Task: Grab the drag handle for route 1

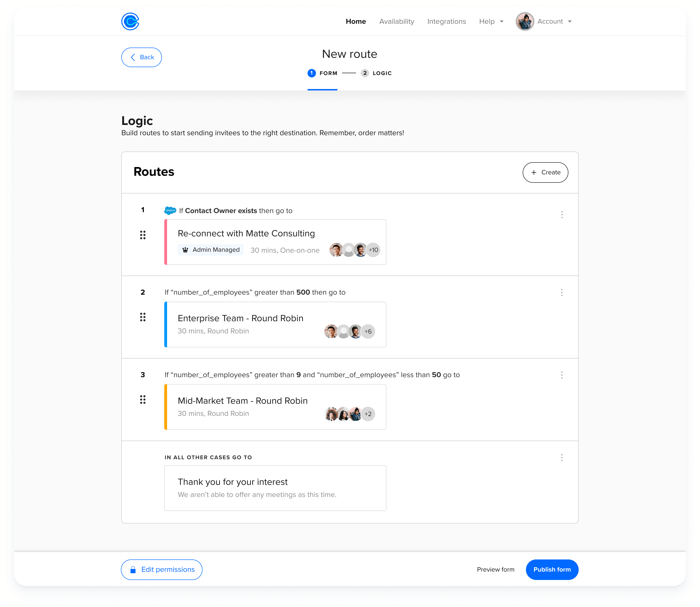Action: (143, 235)
